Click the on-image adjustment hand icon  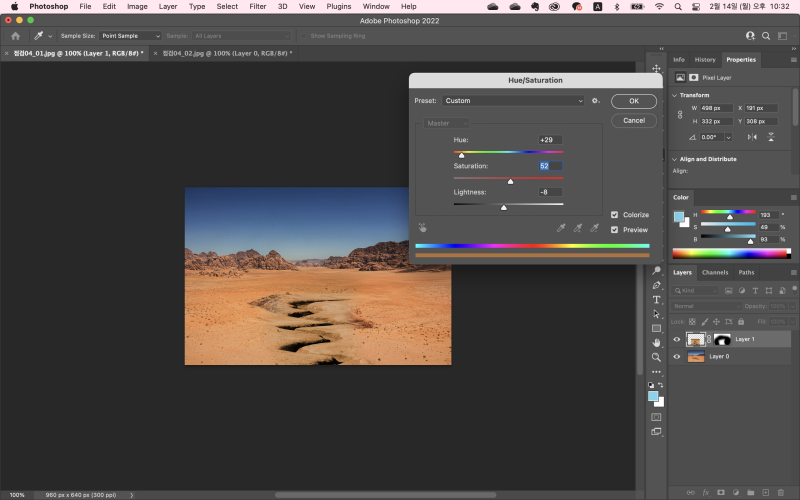(422, 227)
